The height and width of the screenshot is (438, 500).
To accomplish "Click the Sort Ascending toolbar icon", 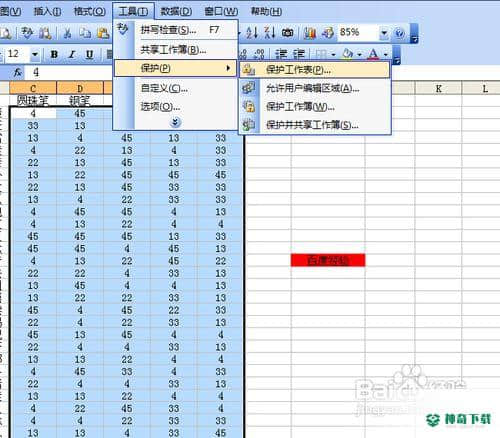I will tap(252, 32).
